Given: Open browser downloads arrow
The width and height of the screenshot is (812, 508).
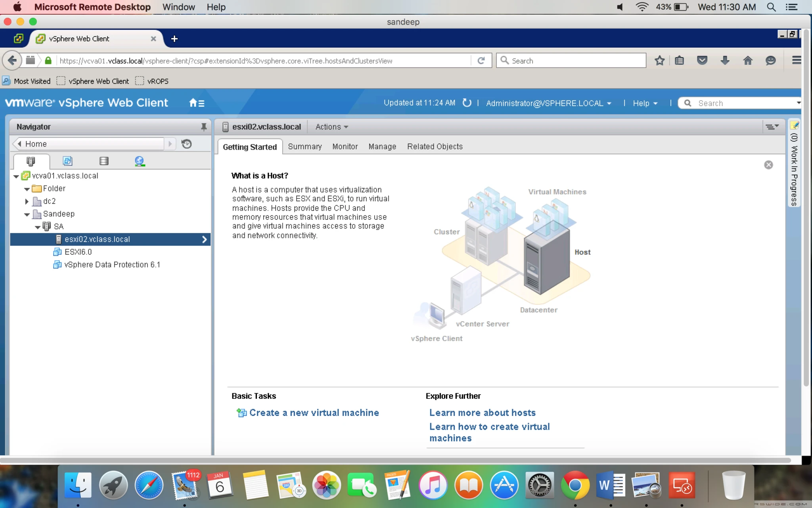Looking at the screenshot, I should [x=725, y=60].
